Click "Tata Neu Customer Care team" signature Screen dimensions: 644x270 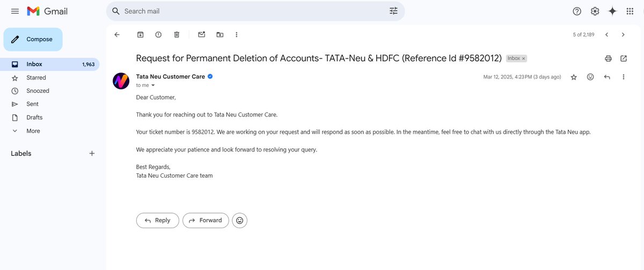[x=174, y=176]
